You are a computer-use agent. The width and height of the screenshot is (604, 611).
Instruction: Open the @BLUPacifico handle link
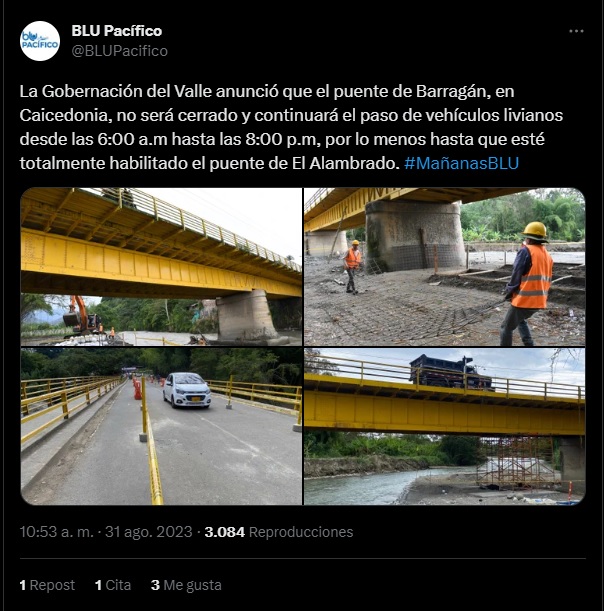(120, 51)
